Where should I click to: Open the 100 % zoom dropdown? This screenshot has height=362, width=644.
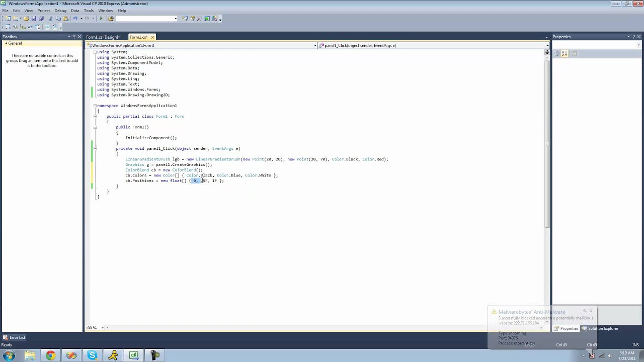click(x=103, y=328)
